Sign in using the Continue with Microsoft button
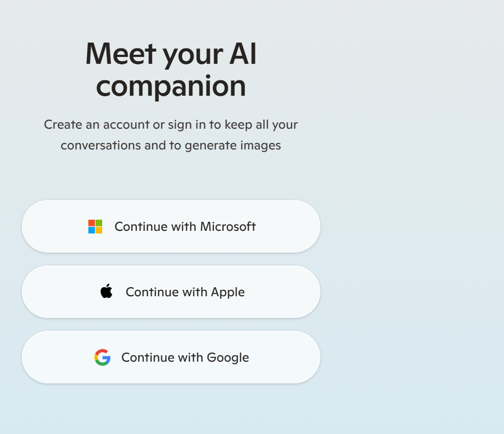504x434 pixels. [x=171, y=227]
